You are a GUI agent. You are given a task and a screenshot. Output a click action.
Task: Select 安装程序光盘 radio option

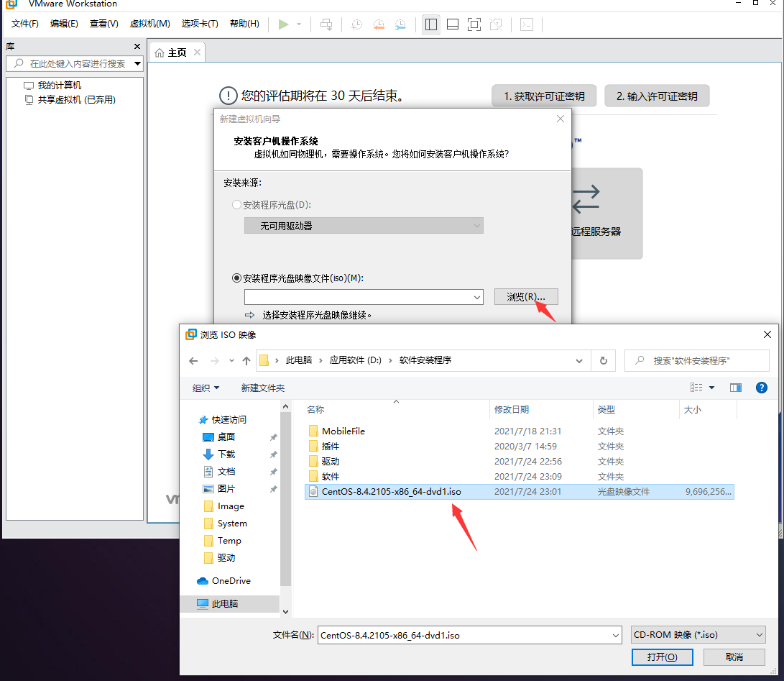point(236,205)
